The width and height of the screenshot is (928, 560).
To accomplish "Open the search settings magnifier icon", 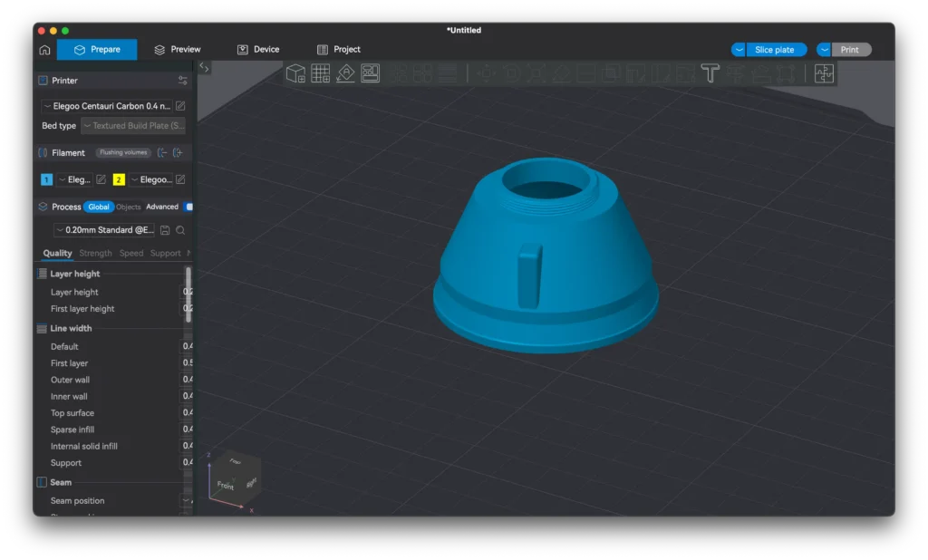I will 179,230.
